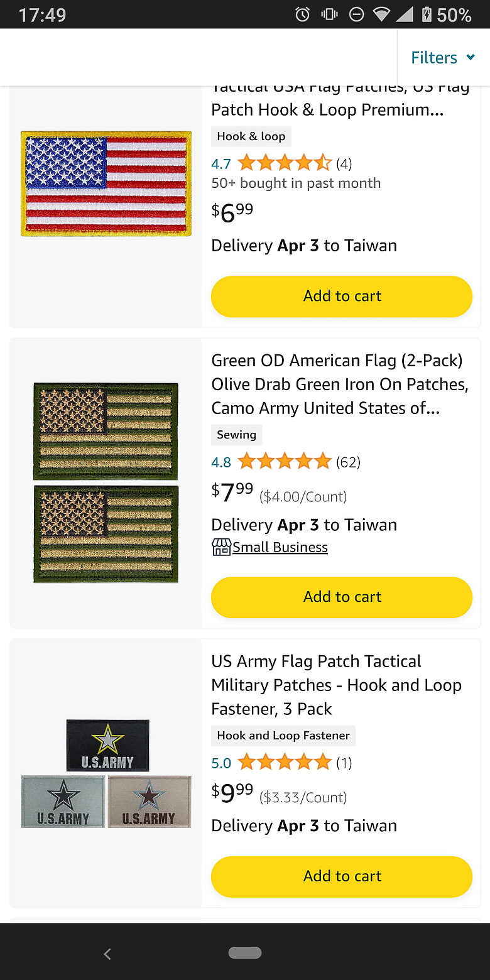Add the $6.99 USA flag patch to cart
Screen dimensions: 490x980
point(342,296)
